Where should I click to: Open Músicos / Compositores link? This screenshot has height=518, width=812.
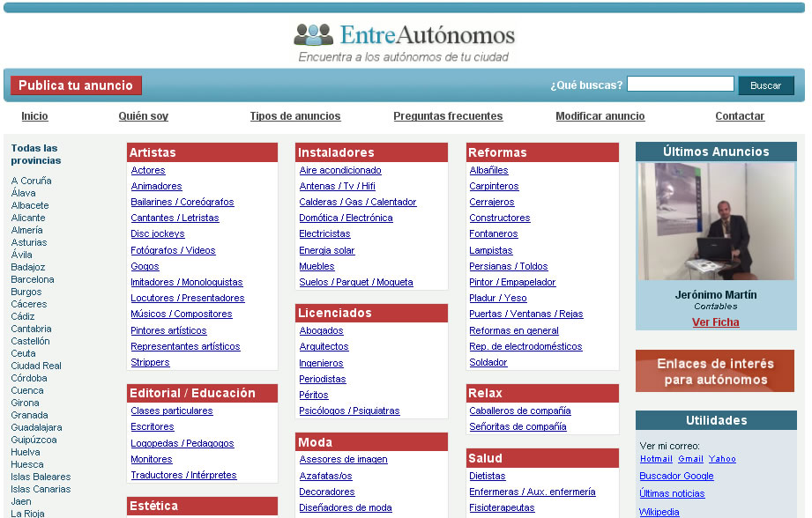[x=182, y=314]
